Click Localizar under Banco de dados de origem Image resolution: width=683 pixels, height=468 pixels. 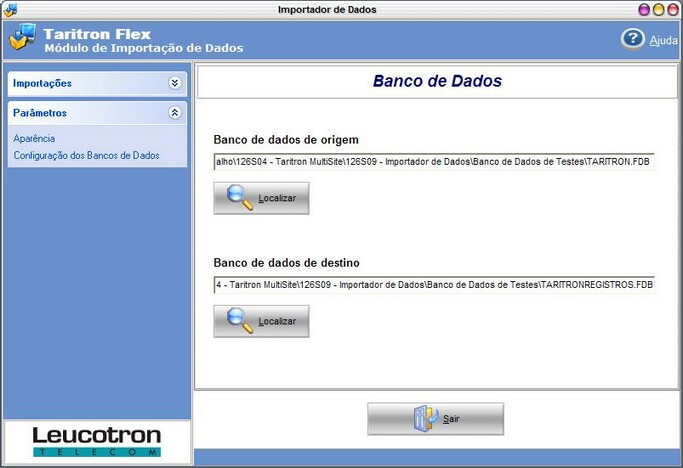261,198
